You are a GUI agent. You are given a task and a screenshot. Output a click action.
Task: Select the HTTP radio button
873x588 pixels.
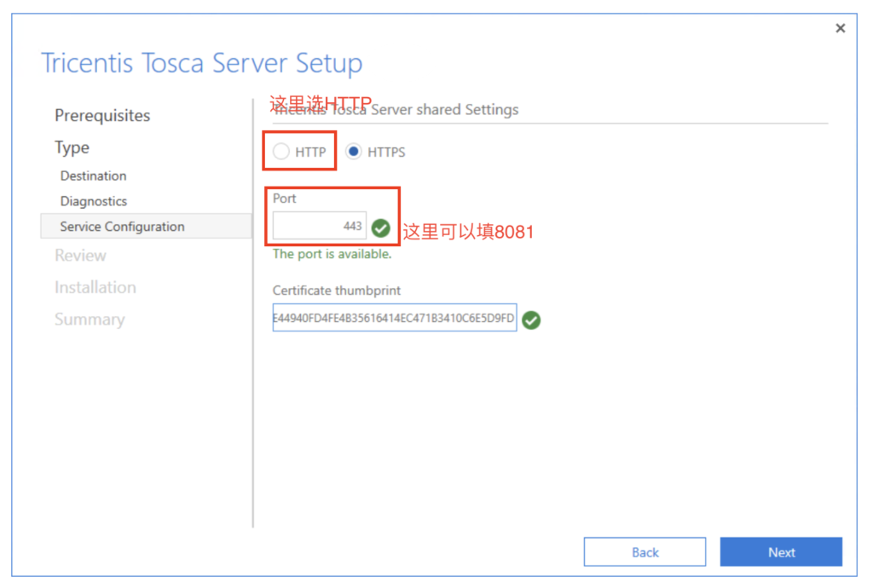tap(281, 152)
